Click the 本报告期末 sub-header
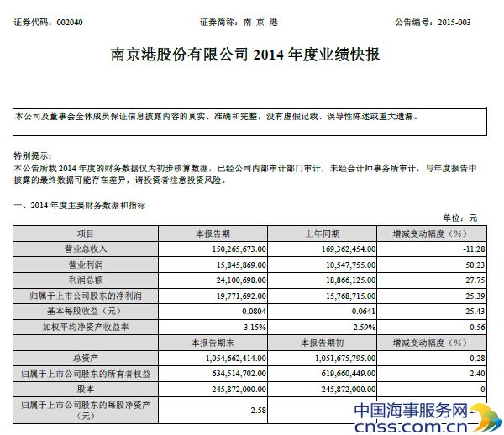Image resolution: width=504 pixels, height=435 pixels. pyautogui.click(x=213, y=343)
